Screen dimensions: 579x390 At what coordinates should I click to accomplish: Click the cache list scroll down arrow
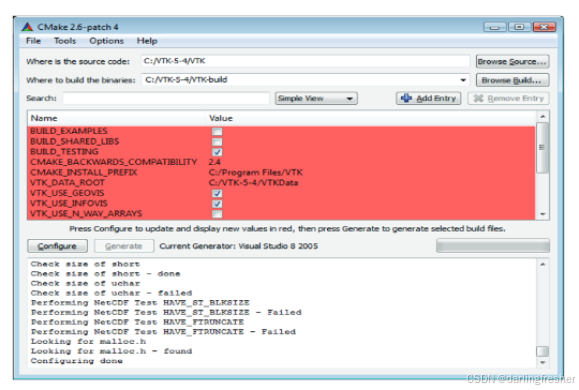click(x=542, y=214)
